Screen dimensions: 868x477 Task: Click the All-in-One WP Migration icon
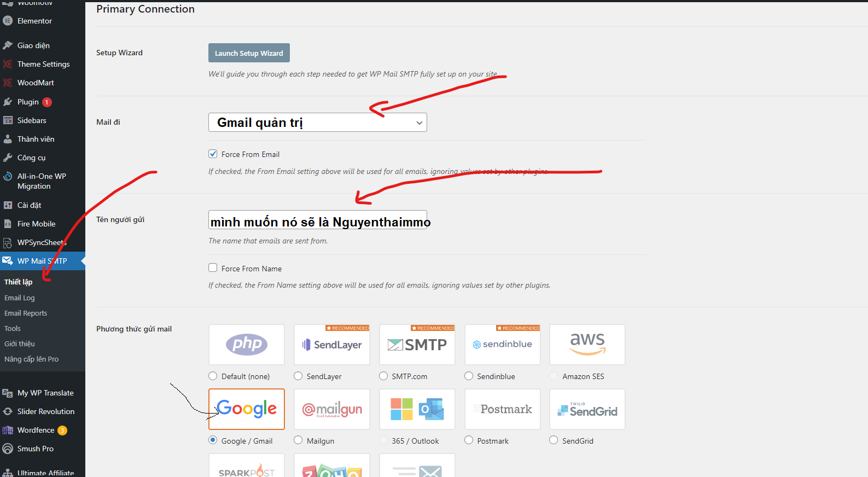coord(8,176)
